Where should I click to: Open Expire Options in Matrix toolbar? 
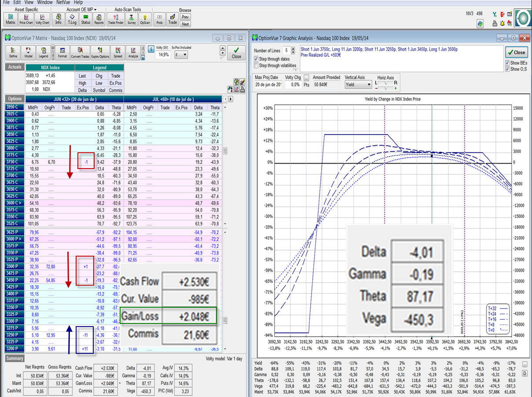(x=101, y=52)
